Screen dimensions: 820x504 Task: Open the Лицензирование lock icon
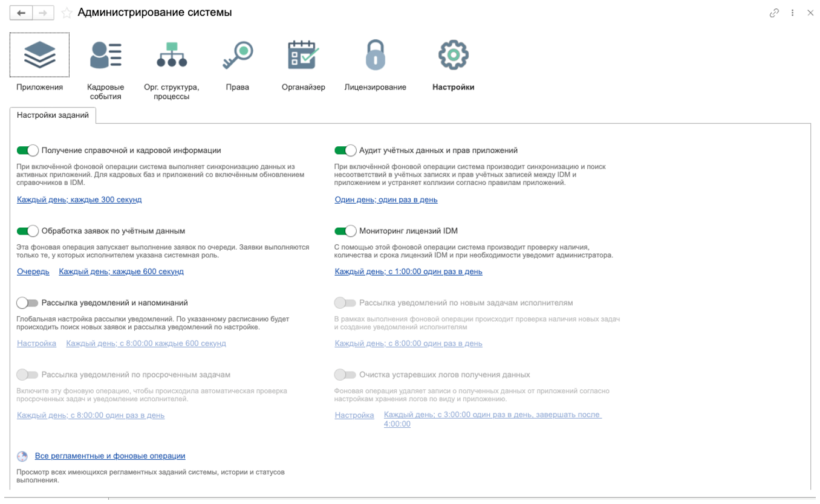pos(375,56)
